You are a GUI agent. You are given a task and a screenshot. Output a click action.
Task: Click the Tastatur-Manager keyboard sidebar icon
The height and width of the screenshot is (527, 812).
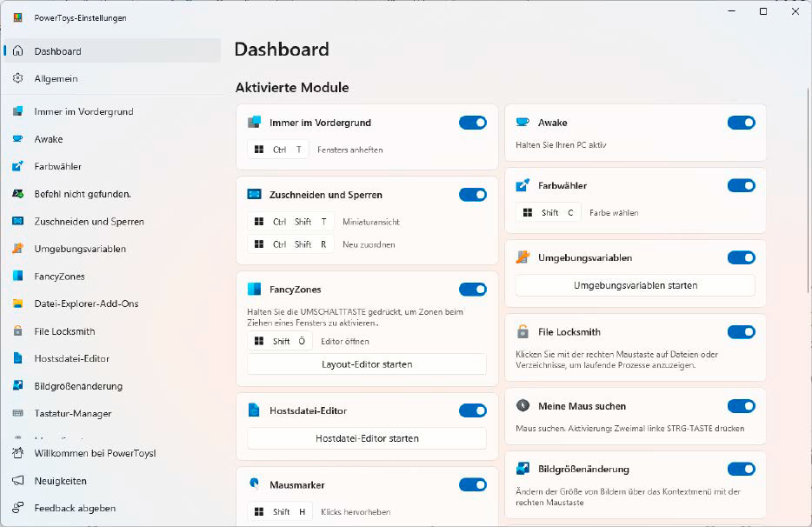click(x=18, y=413)
